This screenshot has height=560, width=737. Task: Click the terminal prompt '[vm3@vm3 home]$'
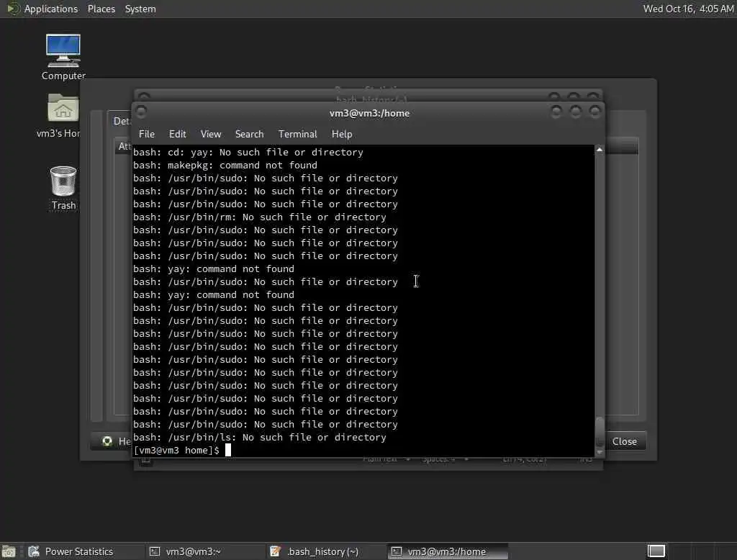176,451
